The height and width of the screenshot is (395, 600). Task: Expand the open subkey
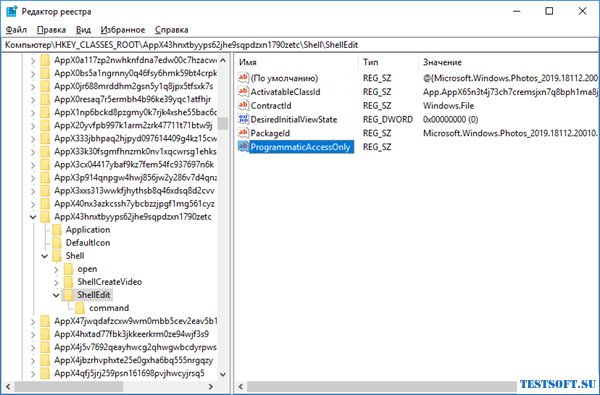point(56,269)
